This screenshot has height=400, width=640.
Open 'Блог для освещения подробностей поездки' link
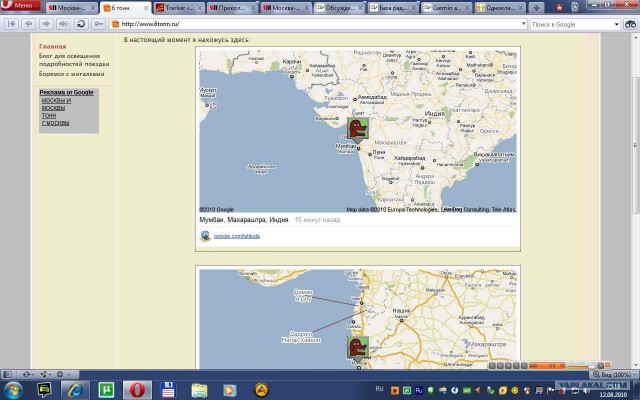pos(74,60)
